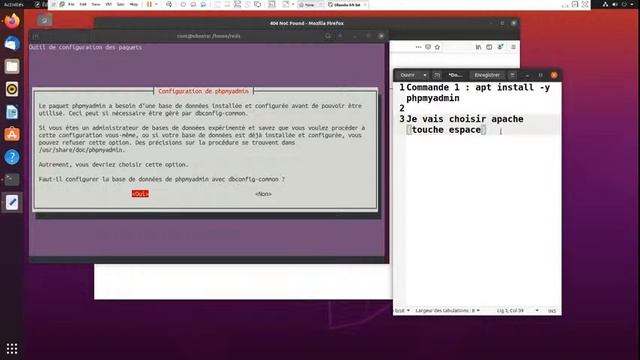Click '404 Not Found - Mozilla Firefox' title bar
The height and width of the screenshot is (360, 640).
point(307,23)
